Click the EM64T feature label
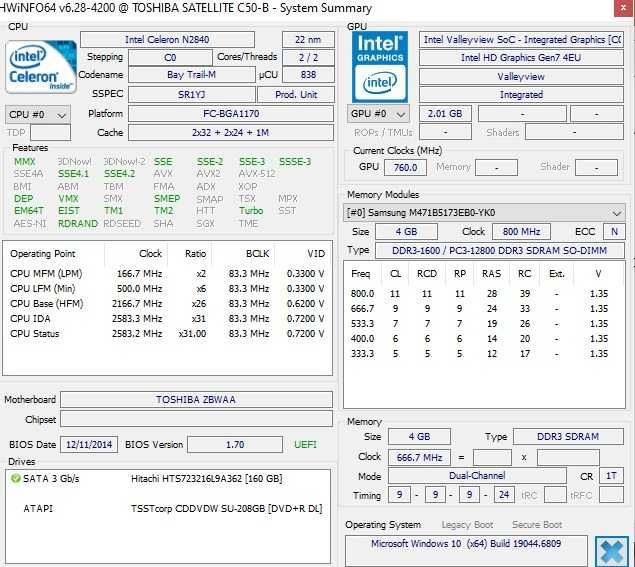This screenshot has width=635, height=567. point(29,211)
